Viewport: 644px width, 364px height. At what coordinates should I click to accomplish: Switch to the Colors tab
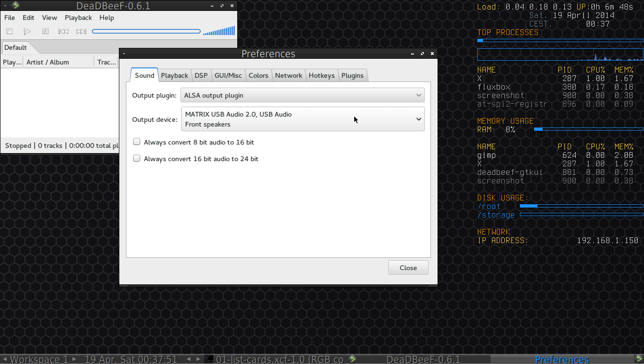tap(259, 75)
